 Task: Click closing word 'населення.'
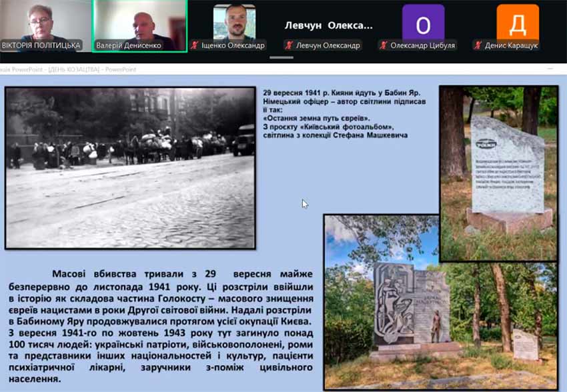tap(35, 379)
